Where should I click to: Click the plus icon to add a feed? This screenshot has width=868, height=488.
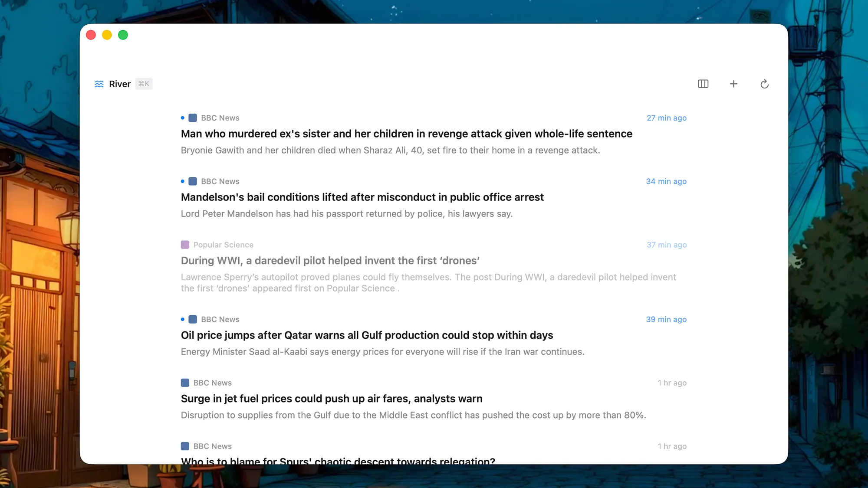[x=733, y=84]
